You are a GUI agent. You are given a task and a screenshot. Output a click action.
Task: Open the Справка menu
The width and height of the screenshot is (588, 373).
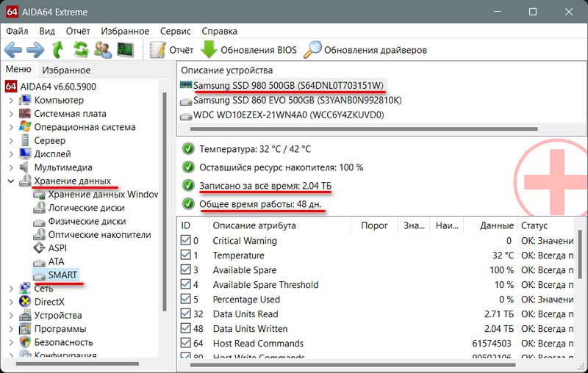pos(219,31)
